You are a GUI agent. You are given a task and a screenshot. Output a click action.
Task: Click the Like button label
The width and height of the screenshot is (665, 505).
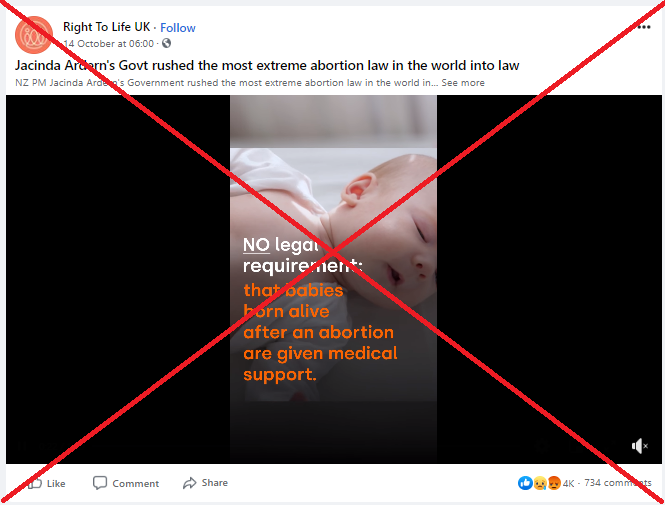pyautogui.click(x=56, y=483)
